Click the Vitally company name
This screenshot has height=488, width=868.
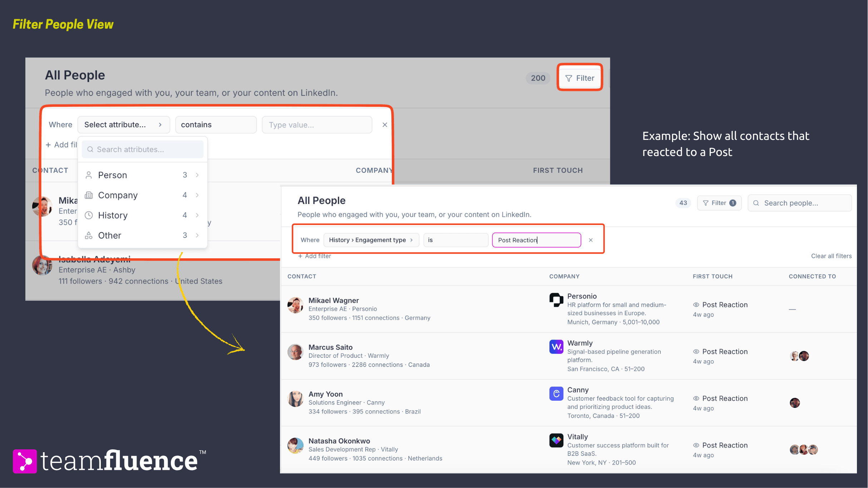coord(577,436)
